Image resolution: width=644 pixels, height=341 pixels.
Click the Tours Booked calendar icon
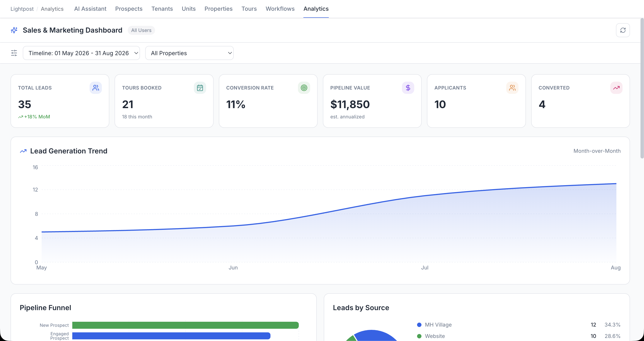tap(200, 88)
